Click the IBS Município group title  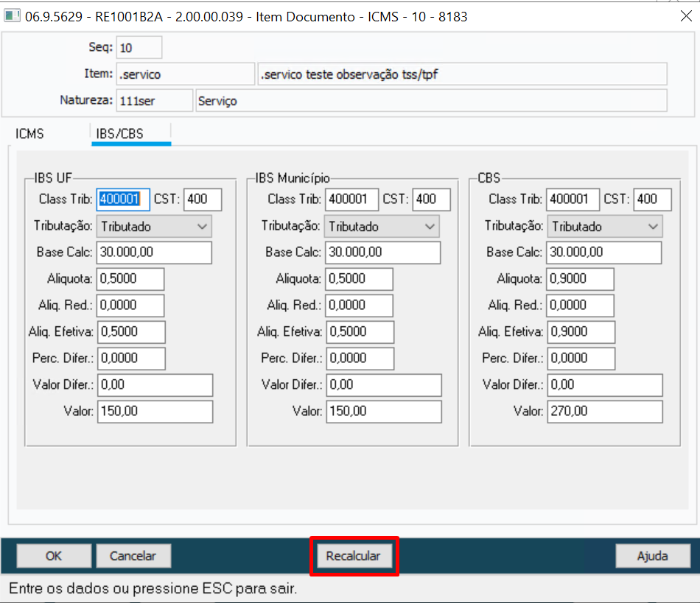pos(293,178)
